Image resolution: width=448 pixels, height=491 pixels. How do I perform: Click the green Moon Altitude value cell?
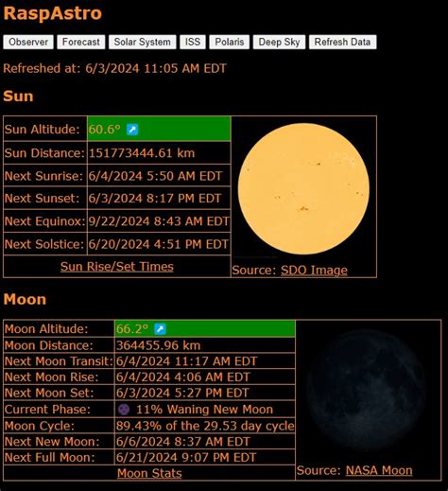pyautogui.click(x=205, y=328)
